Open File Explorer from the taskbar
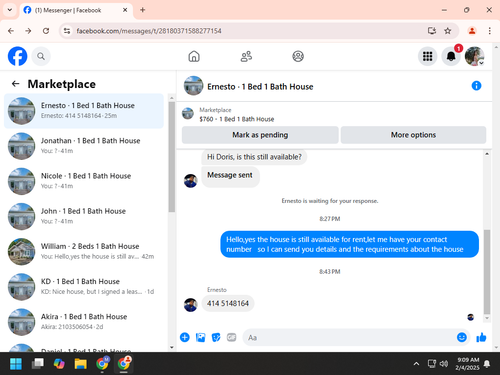Viewport: 500px width, 375px height. 80,364
